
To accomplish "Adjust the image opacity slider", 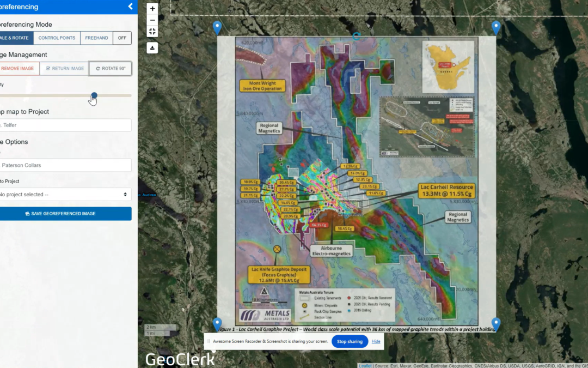I will tap(93, 95).
